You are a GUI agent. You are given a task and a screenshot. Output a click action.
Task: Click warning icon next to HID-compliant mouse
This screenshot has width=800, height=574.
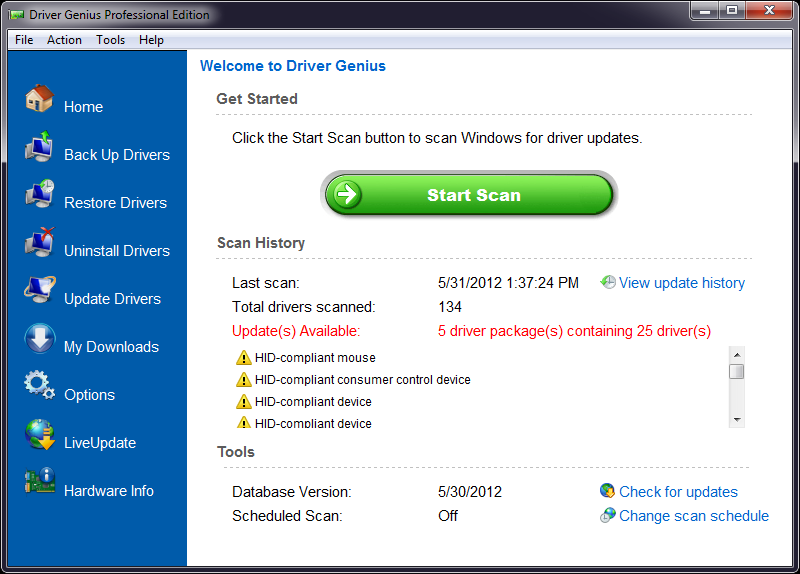click(243, 358)
